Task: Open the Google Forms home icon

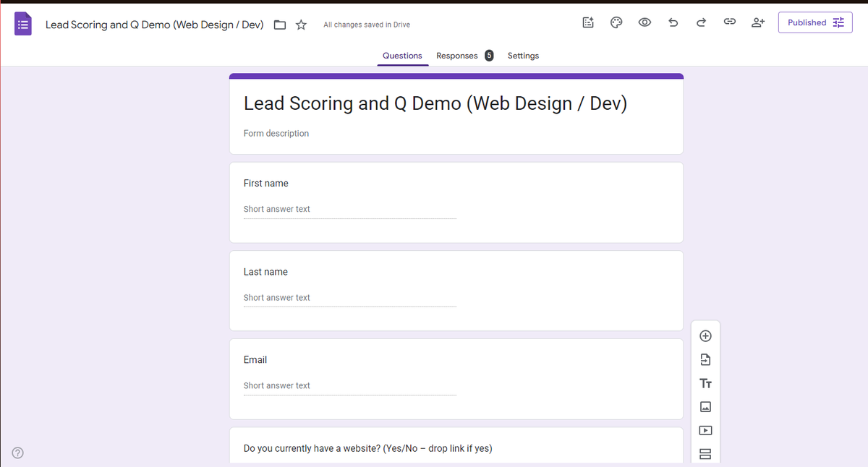Action: (x=23, y=25)
